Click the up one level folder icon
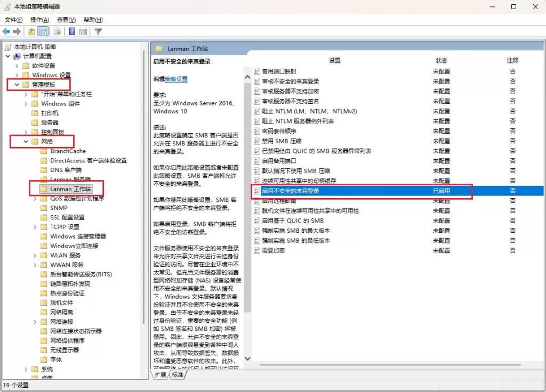546x392 pixels. pos(33,31)
